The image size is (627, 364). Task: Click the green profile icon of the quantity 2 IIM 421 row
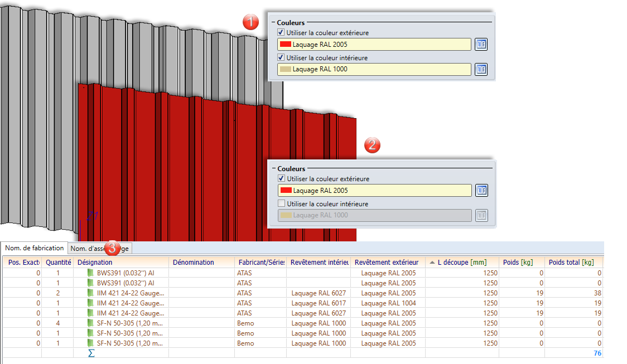point(90,293)
